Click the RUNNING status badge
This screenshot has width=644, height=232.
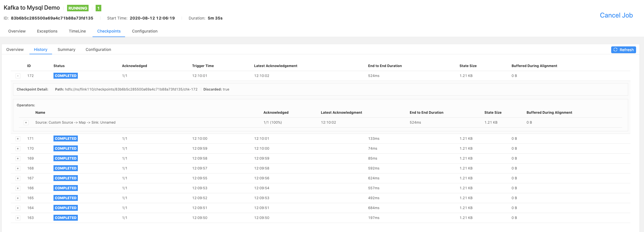pyautogui.click(x=78, y=8)
